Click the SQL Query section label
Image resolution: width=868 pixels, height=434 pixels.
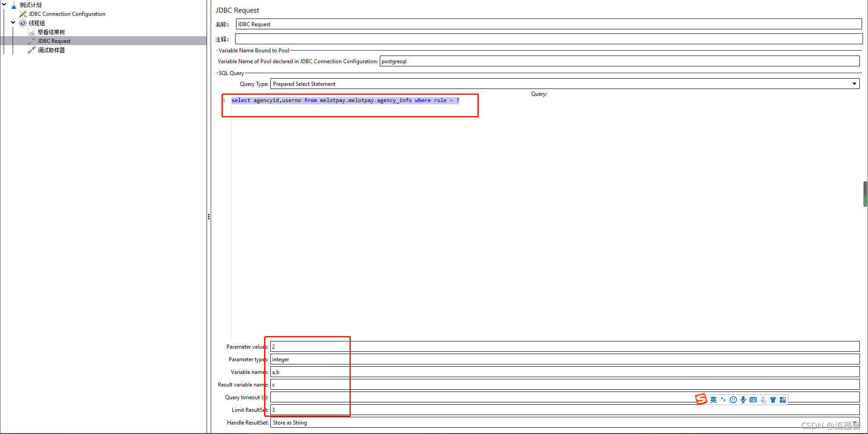(x=231, y=73)
